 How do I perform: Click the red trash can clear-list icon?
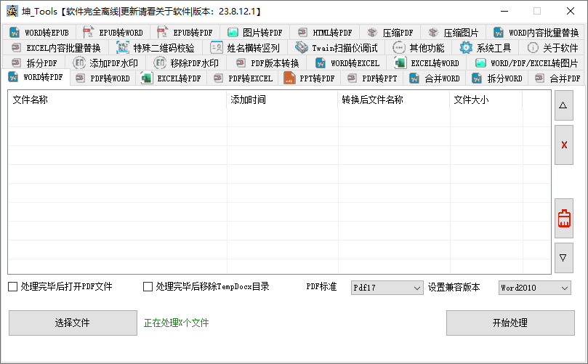(563, 219)
